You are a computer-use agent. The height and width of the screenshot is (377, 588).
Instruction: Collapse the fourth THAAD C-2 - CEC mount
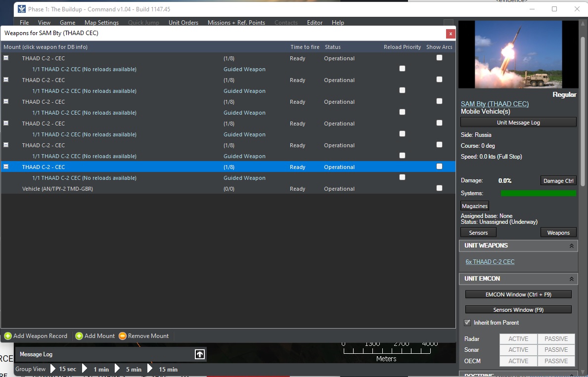[6, 124]
